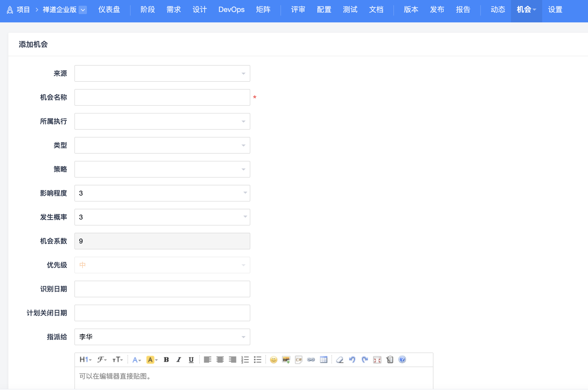Open the 指派给 assignee dropdown showing 李华
The height and width of the screenshot is (390, 588).
point(162,337)
